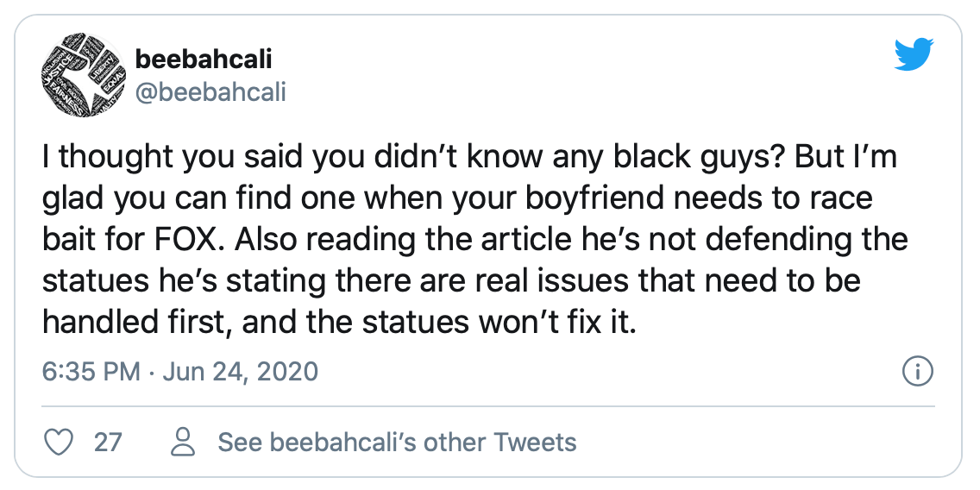Viewport: 980px width, 490px height.
Task: Click the person silhouette icon
Action: [x=184, y=443]
